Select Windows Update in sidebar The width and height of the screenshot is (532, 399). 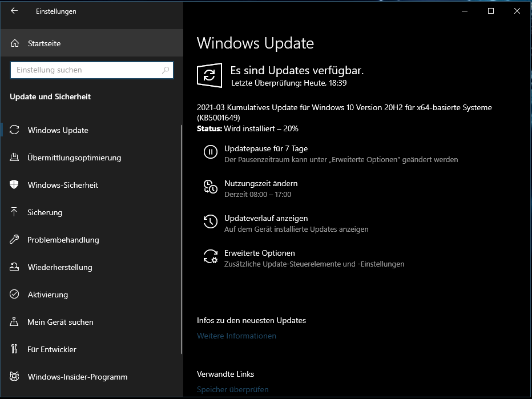[x=91, y=130]
